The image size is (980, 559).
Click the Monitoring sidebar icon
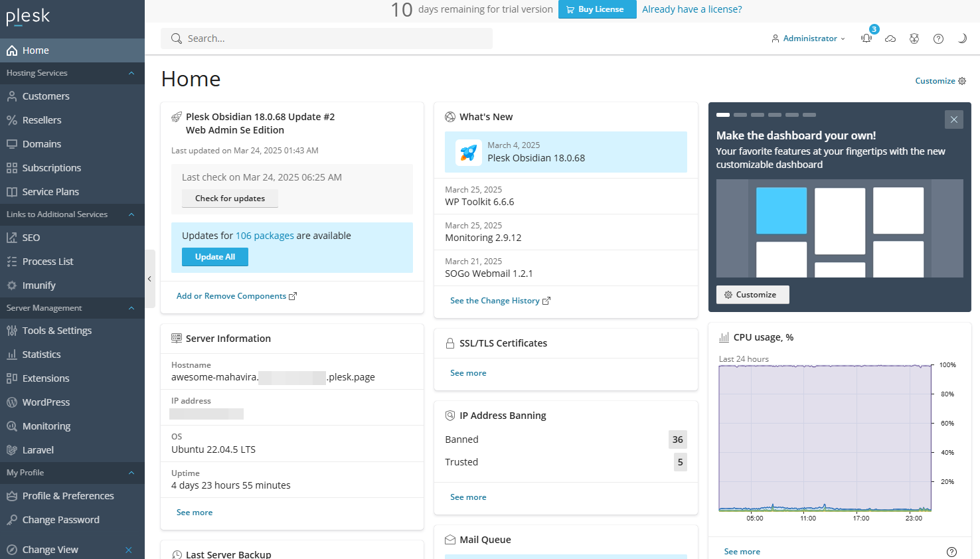pyautogui.click(x=12, y=426)
